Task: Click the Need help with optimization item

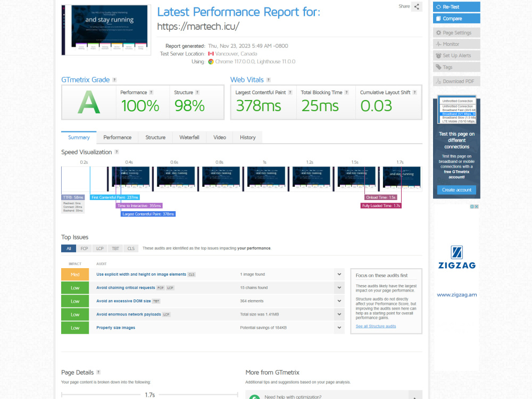Action: tap(334, 395)
